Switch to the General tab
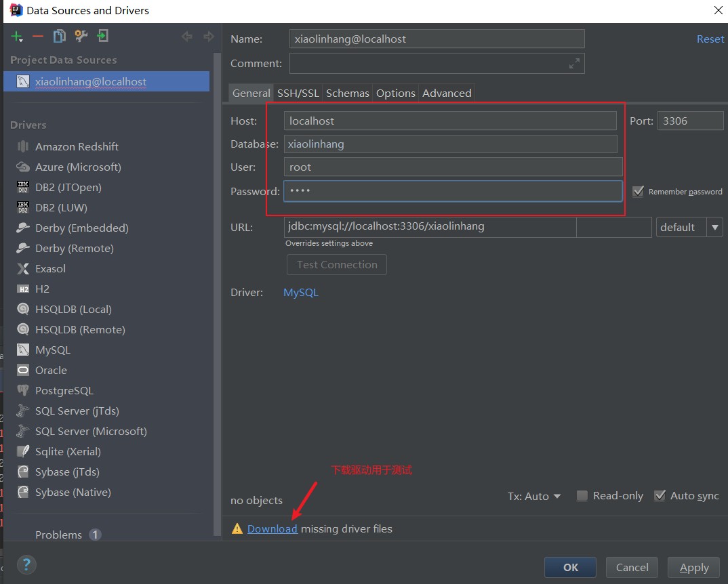Viewport: 728px width, 584px height. 251,93
